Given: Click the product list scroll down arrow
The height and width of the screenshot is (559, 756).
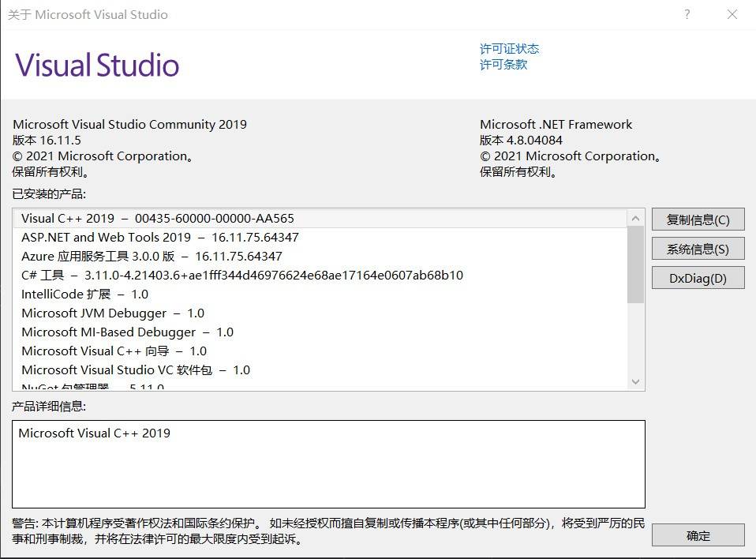Looking at the screenshot, I should (635, 381).
